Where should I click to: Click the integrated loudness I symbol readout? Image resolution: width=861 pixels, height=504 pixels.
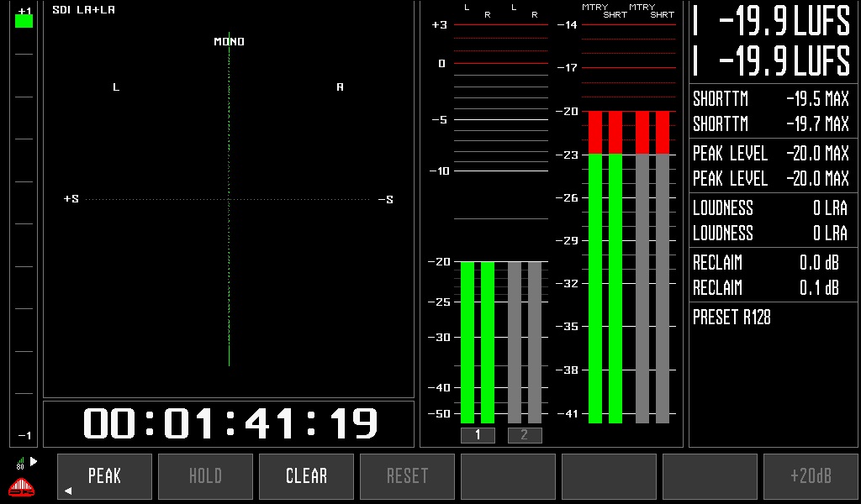coord(696,23)
